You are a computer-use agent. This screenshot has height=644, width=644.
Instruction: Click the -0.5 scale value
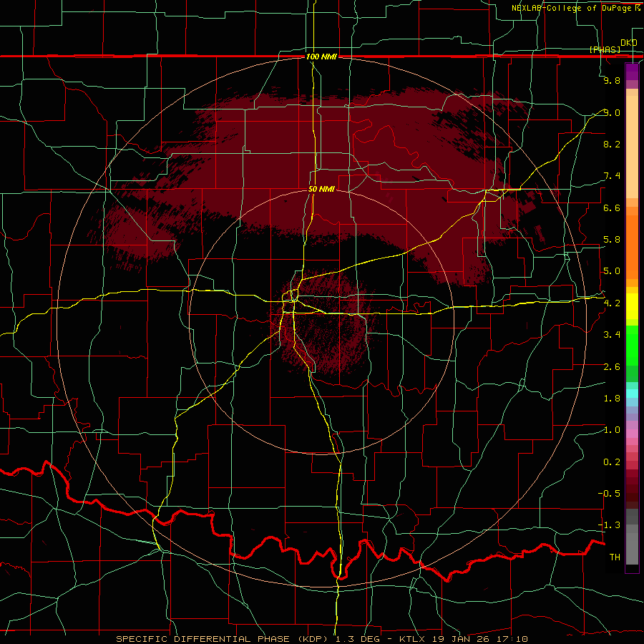coord(609,493)
